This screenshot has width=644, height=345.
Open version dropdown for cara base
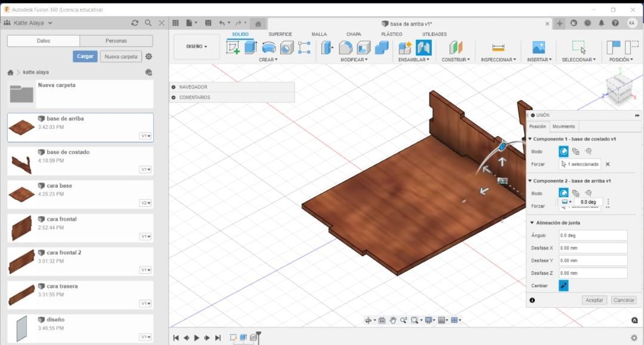click(145, 203)
